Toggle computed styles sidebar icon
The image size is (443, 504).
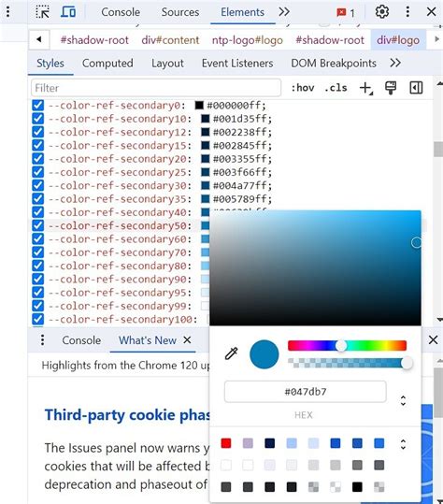[x=416, y=88]
